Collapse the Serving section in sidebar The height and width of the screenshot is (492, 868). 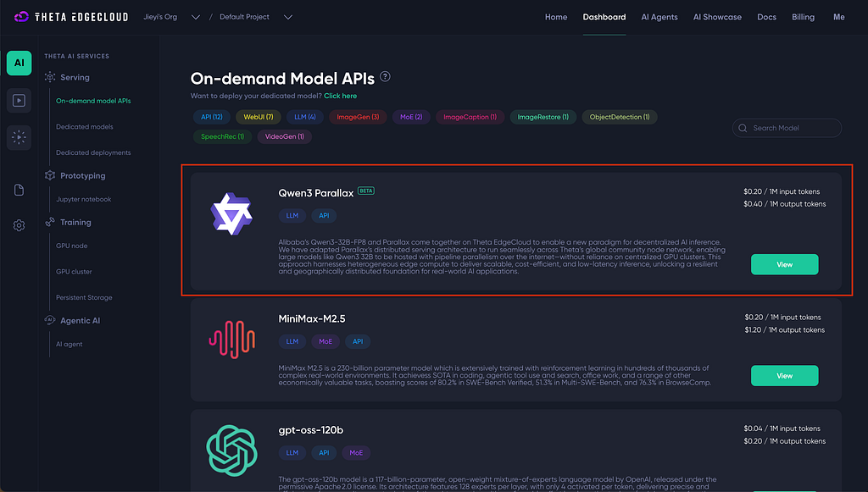point(75,77)
